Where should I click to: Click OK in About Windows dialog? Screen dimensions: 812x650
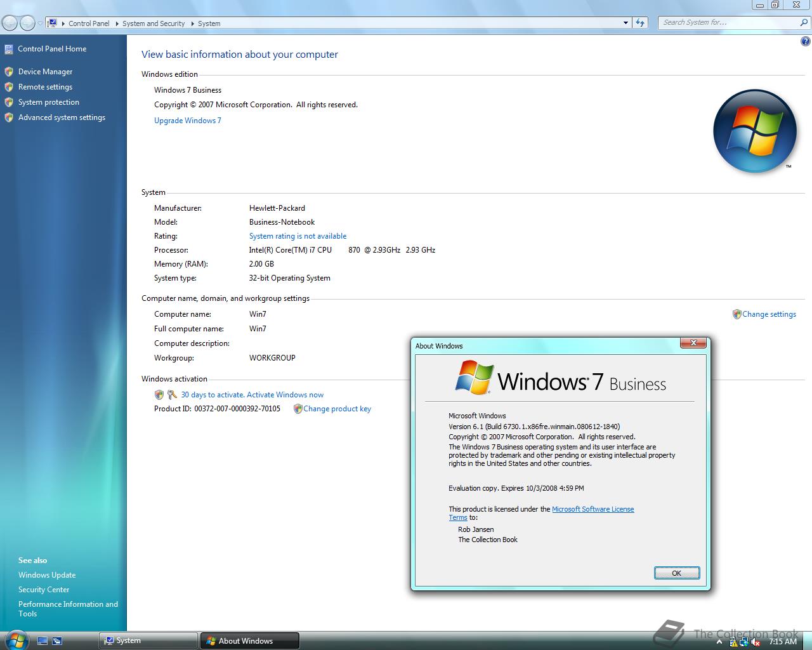pyautogui.click(x=677, y=573)
